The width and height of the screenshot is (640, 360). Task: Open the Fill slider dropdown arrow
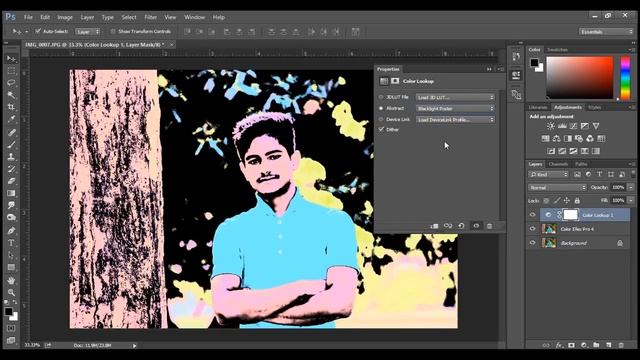click(x=631, y=200)
